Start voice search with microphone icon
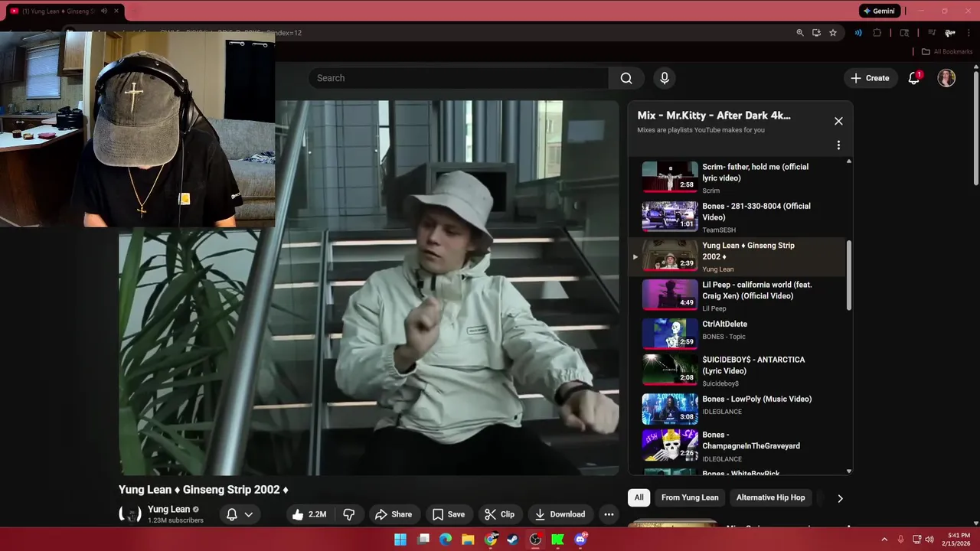980x551 pixels. coord(665,78)
